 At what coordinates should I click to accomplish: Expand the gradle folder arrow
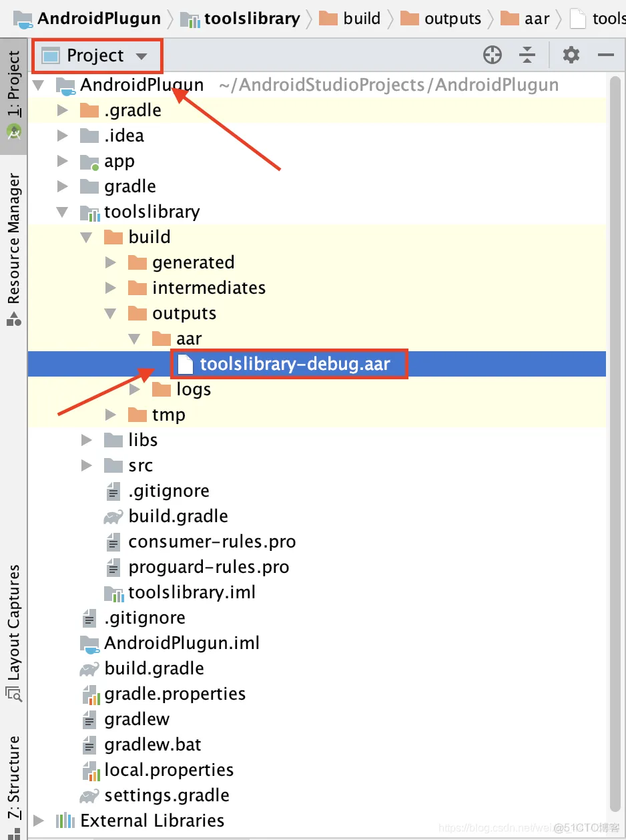pos(63,186)
